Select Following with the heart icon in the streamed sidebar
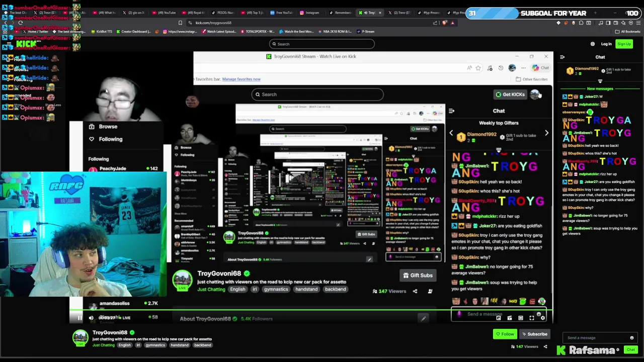This screenshot has height=362, width=644. tap(106, 139)
